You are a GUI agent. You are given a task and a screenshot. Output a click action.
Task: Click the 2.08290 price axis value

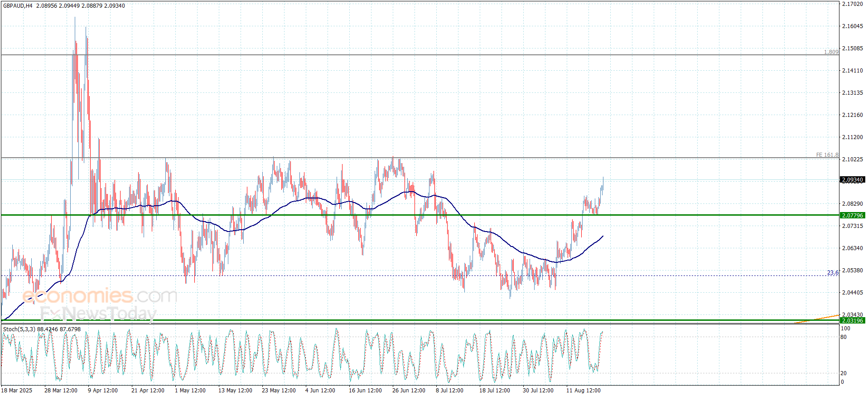click(852, 204)
